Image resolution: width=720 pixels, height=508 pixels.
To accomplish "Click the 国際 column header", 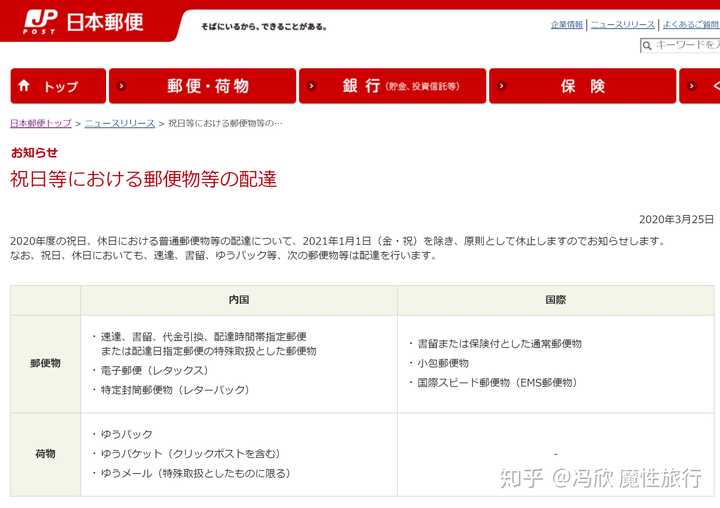I will (556, 300).
